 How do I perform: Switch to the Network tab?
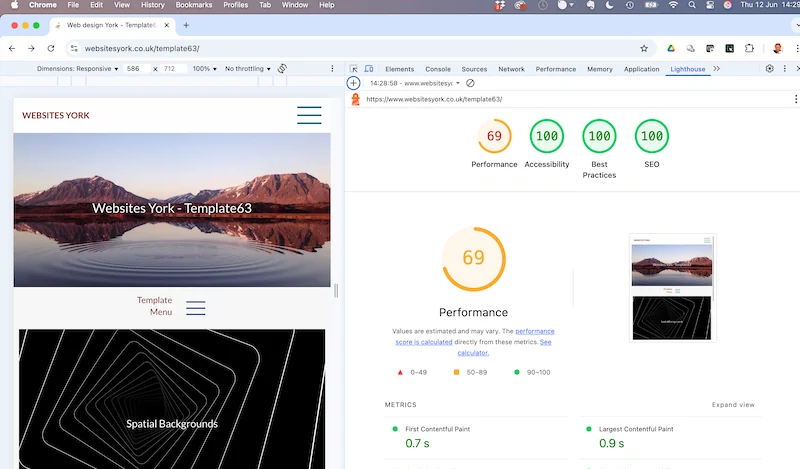coord(511,69)
